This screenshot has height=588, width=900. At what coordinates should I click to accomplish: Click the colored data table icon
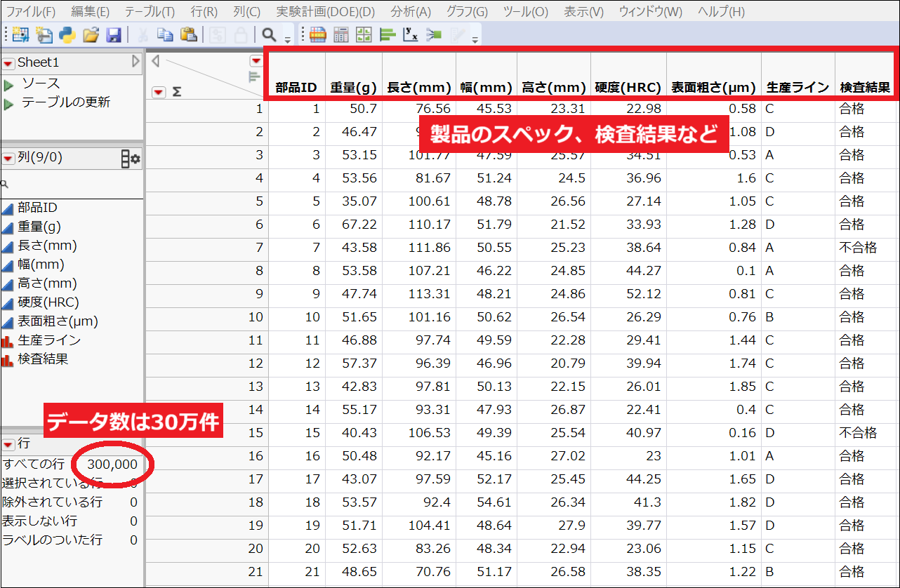pyautogui.click(x=318, y=34)
